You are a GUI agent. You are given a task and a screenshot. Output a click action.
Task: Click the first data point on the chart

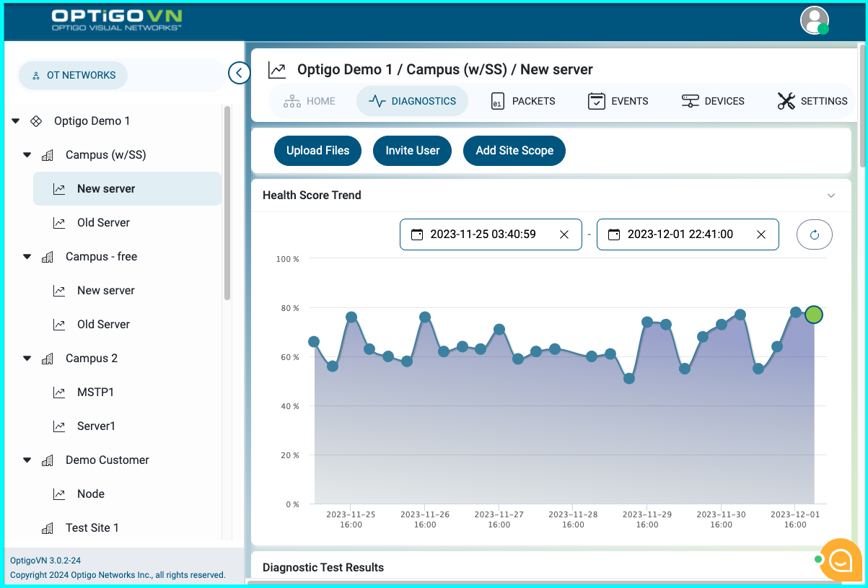click(314, 342)
